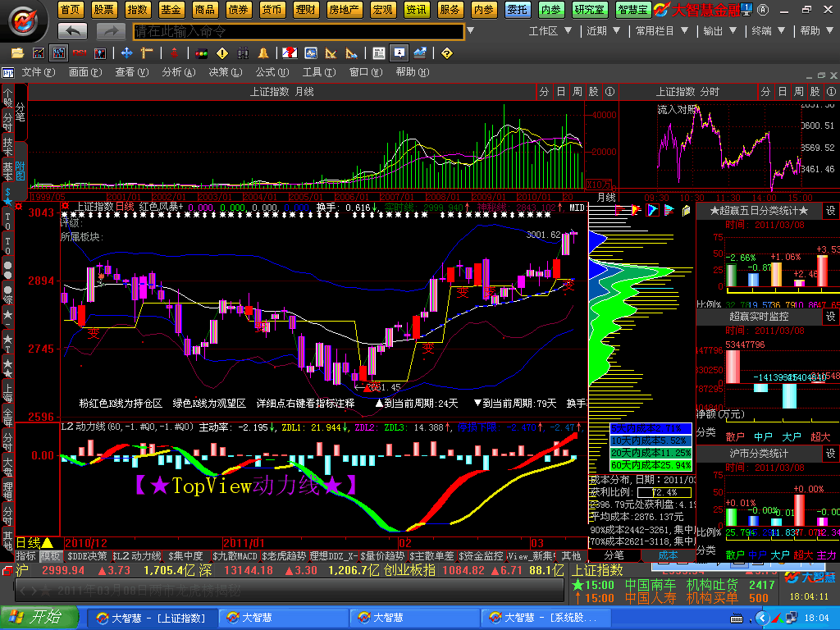Screen dimensions: 840x630
Task: Click the monitor chart toolbar icon
Action: point(311,53)
